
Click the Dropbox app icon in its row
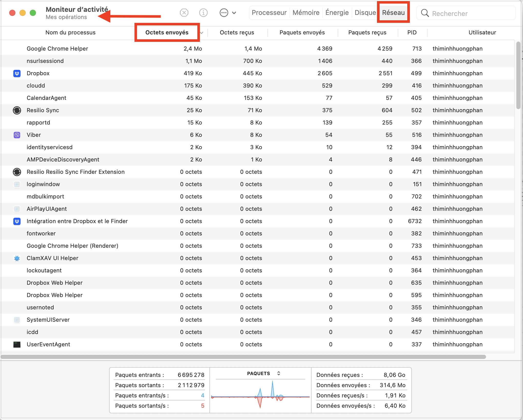[17, 73]
